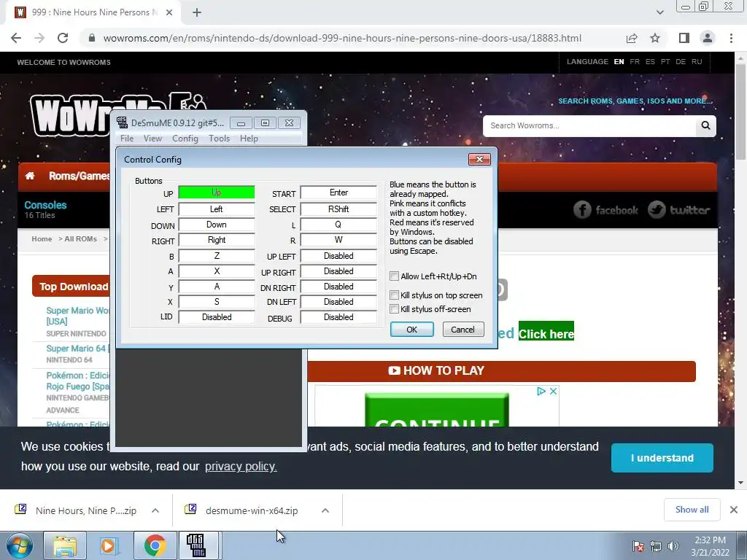Enable Allow Left+Rt/Up+Dn checkbox
The image size is (747, 560).
coord(394,276)
